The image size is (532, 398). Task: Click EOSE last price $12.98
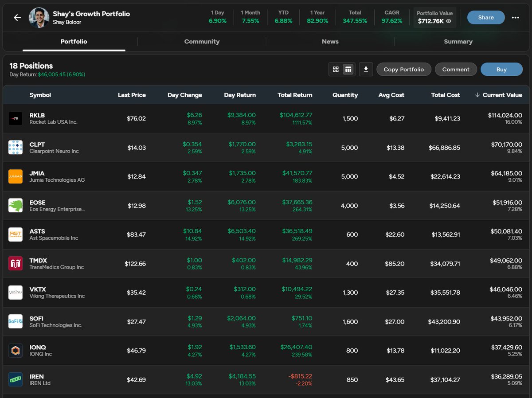[x=137, y=206]
